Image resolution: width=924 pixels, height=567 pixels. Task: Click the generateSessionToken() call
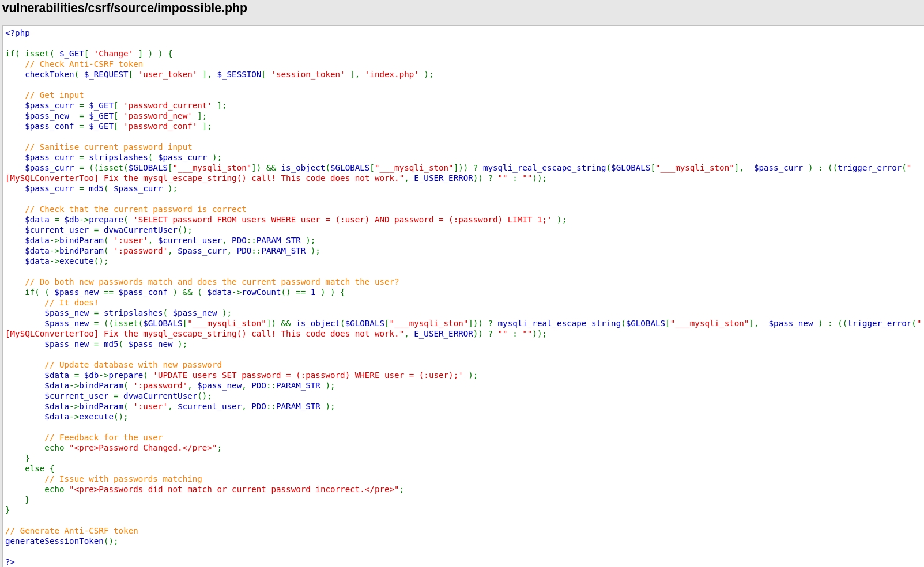pyautogui.click(x=62, y=541)
